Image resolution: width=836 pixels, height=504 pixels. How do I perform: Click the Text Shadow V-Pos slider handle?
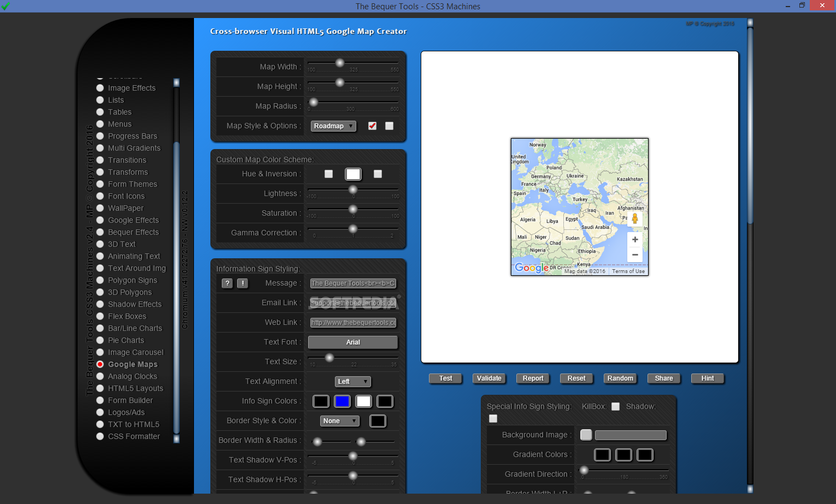pyautogui.click(x=353, y=456)
